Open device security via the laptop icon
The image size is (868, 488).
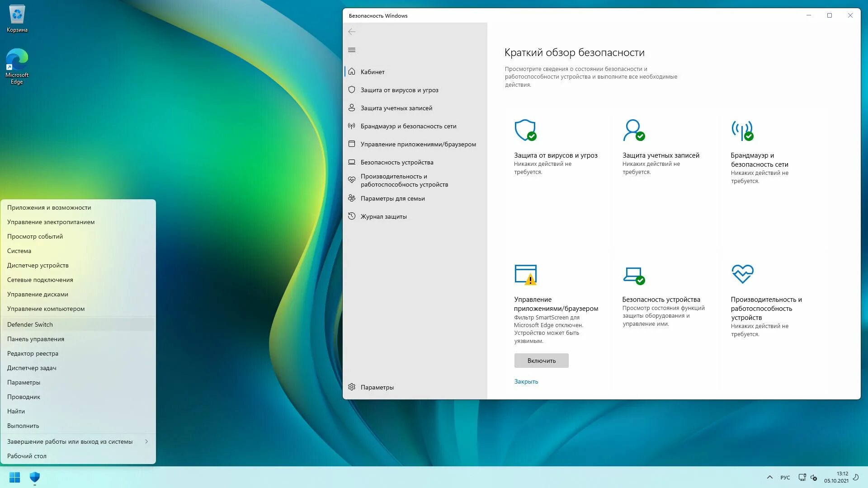353,162
